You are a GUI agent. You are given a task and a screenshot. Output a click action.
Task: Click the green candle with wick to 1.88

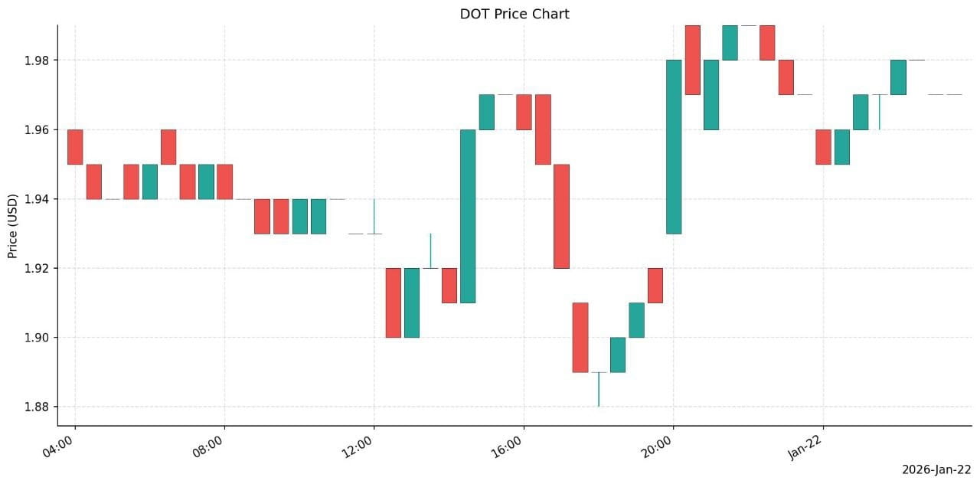coord(599,389)
